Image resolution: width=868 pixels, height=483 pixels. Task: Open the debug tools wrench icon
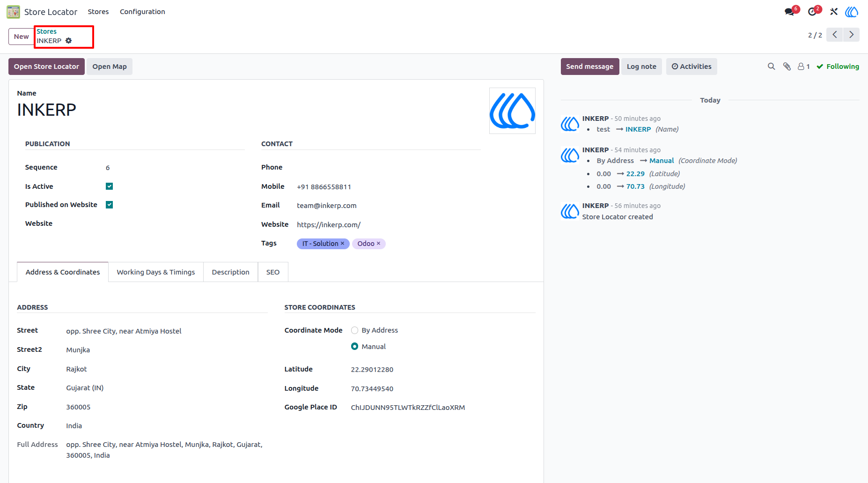pos(834,12)
